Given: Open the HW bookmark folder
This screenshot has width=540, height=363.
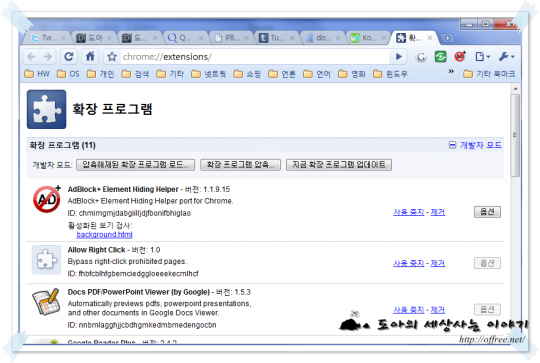Looking at the screenshot, I should (38, 74).
